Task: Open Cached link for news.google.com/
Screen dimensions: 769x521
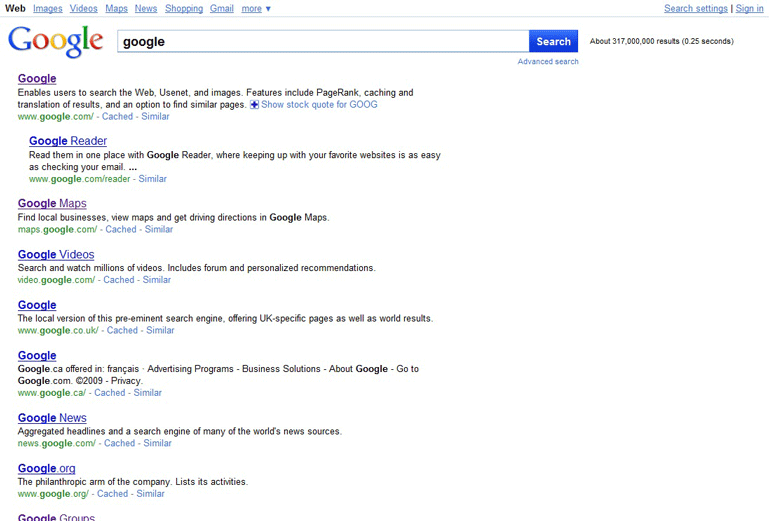Action: point(120,443)
